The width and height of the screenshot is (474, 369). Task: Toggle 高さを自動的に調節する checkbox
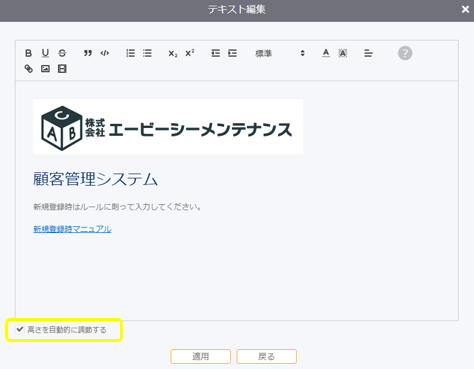click(x=20, y=329)
